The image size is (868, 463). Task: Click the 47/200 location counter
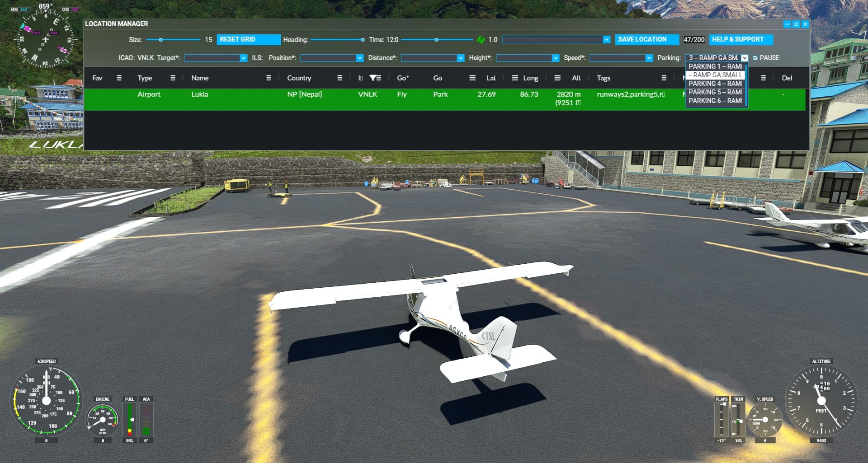coord(693,40)
